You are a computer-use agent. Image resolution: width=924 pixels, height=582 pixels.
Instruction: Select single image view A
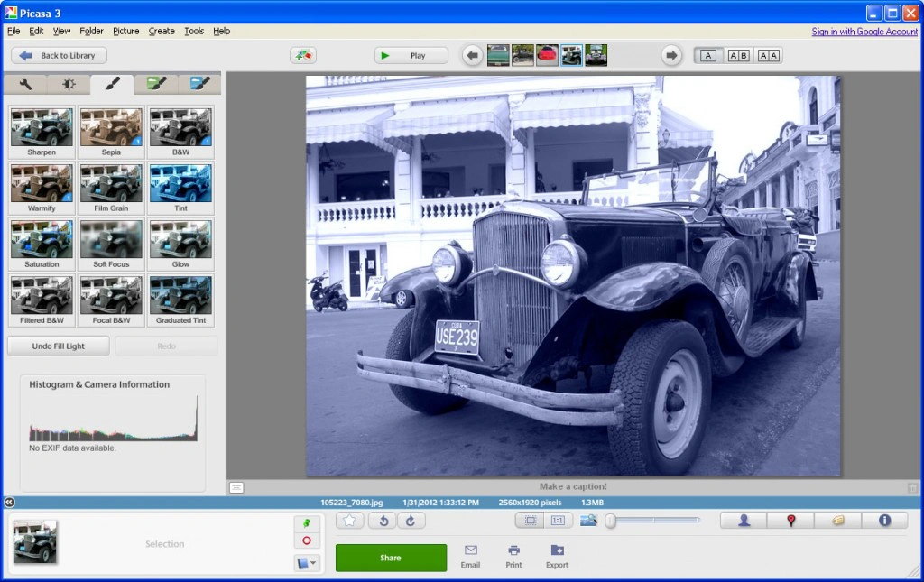pos(707,55)
